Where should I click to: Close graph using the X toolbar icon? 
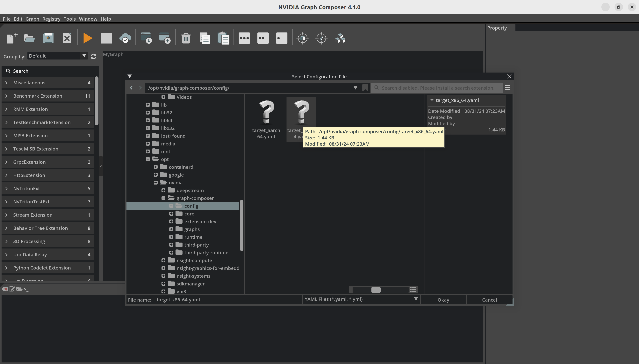click(67, 38)
